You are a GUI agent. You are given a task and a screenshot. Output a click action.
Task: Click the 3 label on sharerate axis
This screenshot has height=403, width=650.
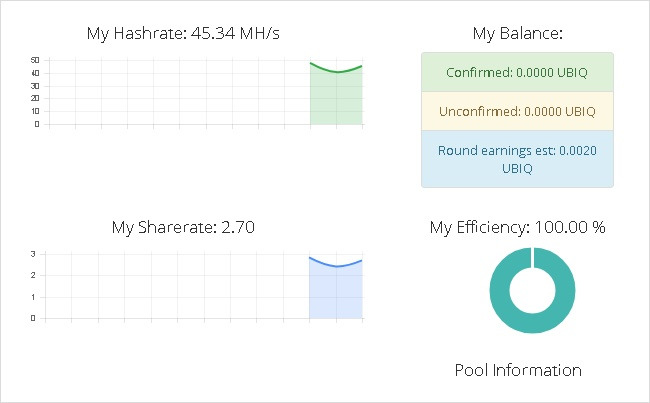coord(33,254)
